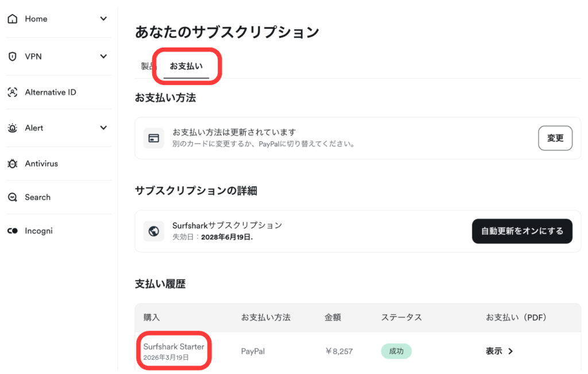Click 自動更新をオンにする button
The image size is (588, 374).
click(522, 231)
